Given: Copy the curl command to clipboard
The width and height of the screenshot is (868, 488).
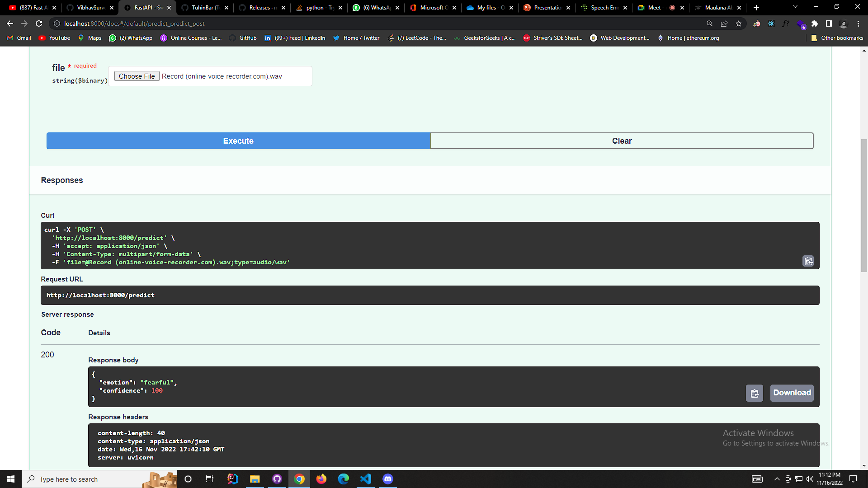Looking at the screenshot, I should (808, 261).
